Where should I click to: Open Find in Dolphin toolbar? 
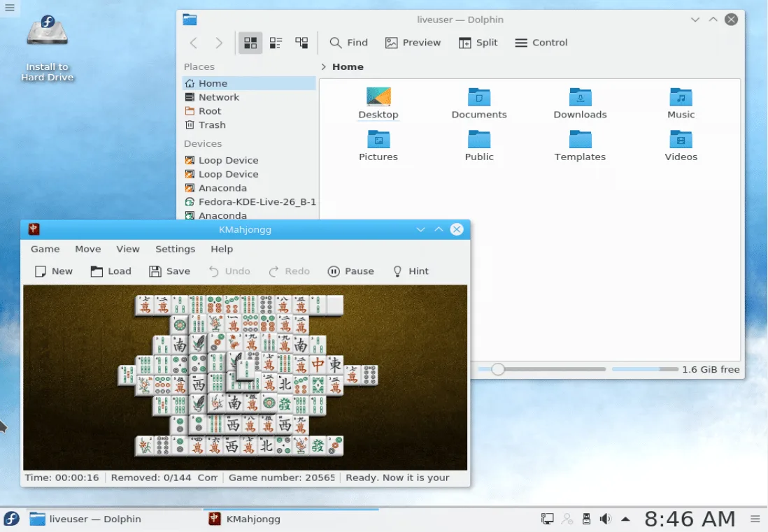(x=349, y=43)
